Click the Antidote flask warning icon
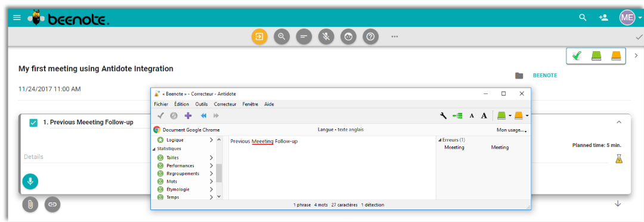Viewport: 644px width, 222px height. (x=619, y=158)
